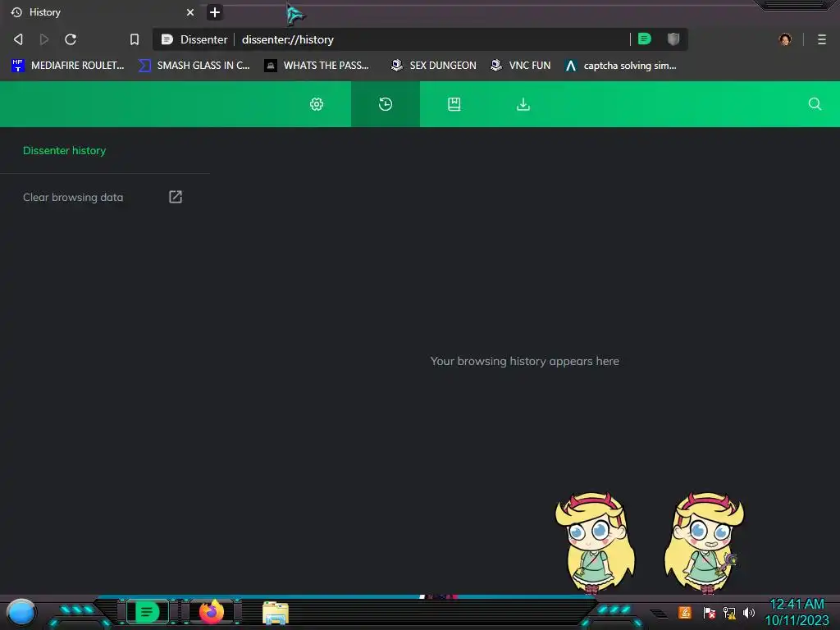Open the bookmarks page icon in green toolbar
840x630 pixels.
[x=454, y=104]
